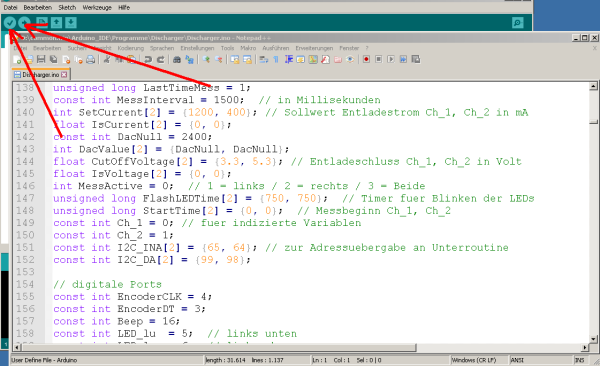This screenshot has height=366, width=600.
Task: Click the Zoom In icon in Notepad++ toolbar
Action: 206,59
